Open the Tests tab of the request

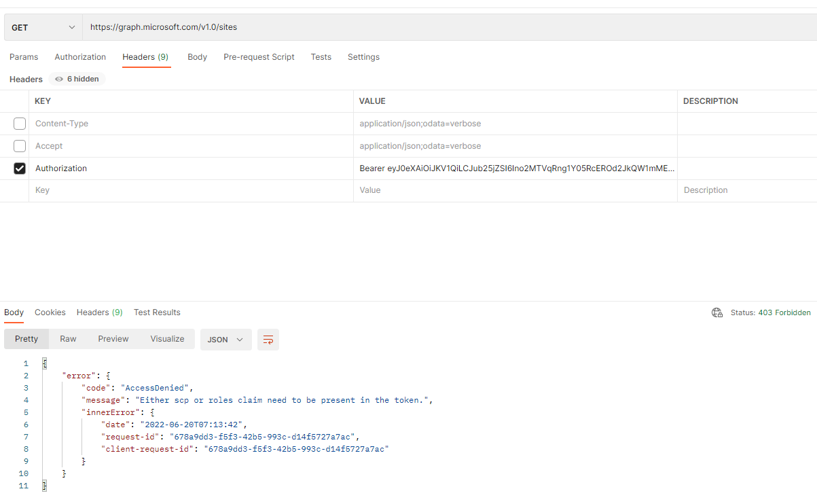[321, 57]
